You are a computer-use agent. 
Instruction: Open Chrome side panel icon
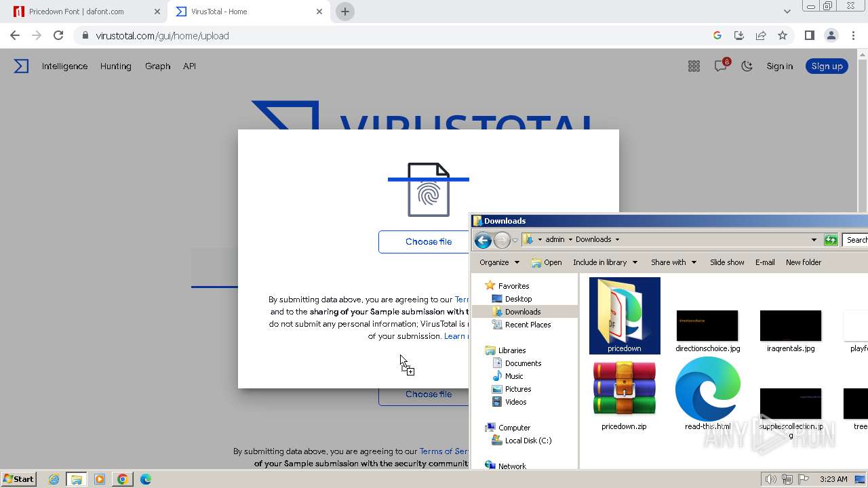pos(809,35)
